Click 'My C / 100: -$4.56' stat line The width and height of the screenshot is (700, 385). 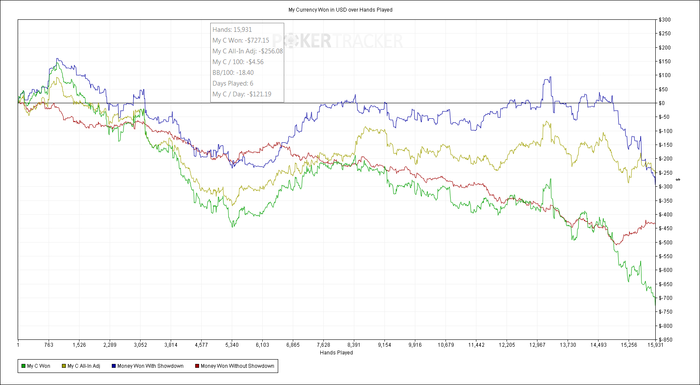[x=238, y=62]
